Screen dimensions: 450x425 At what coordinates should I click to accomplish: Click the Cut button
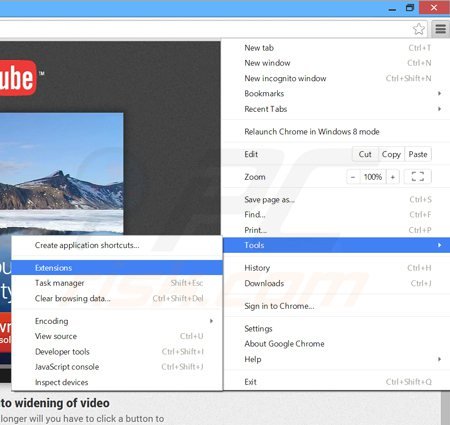pos(365,154)
